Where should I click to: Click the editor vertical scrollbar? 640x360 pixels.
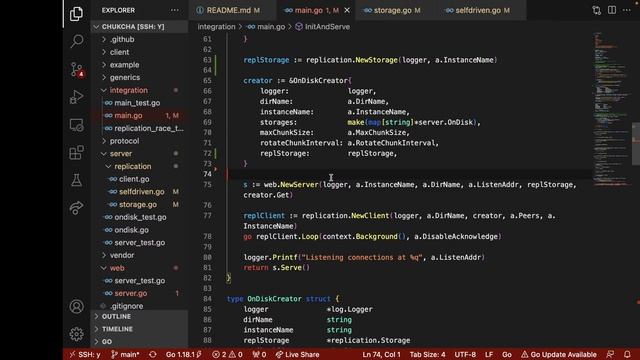(x=636, y=144)
